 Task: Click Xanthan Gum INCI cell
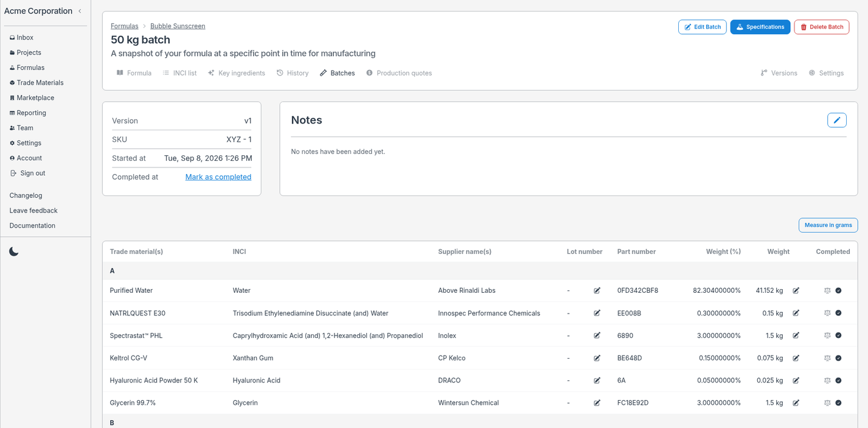253,358
